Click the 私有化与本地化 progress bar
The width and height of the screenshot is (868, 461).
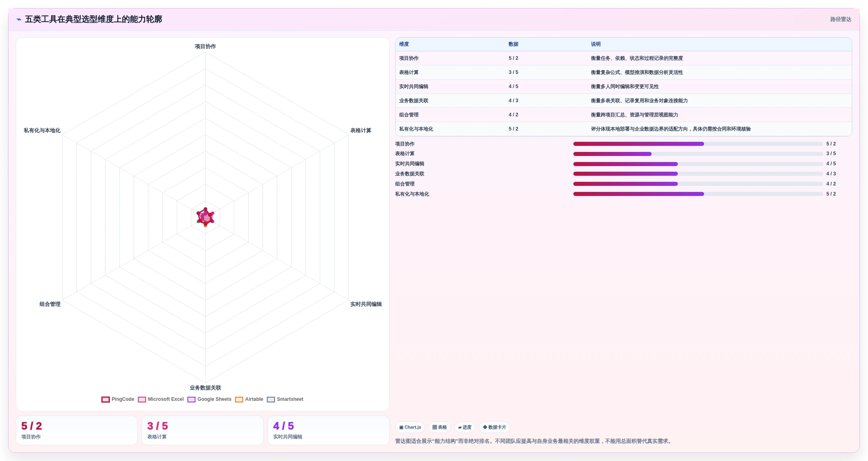click(x=698, y=194)
